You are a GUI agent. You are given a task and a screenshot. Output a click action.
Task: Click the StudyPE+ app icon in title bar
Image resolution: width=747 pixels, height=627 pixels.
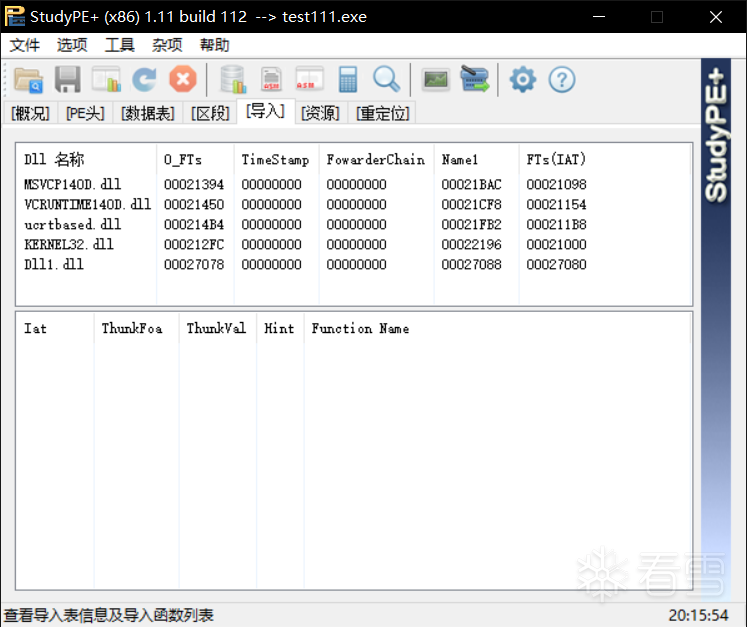(15, 17)
